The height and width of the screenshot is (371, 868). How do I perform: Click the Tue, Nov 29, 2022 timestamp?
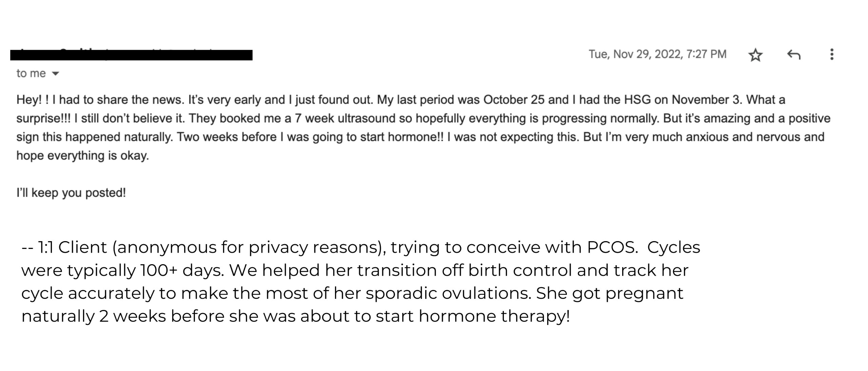click(657, 54)
